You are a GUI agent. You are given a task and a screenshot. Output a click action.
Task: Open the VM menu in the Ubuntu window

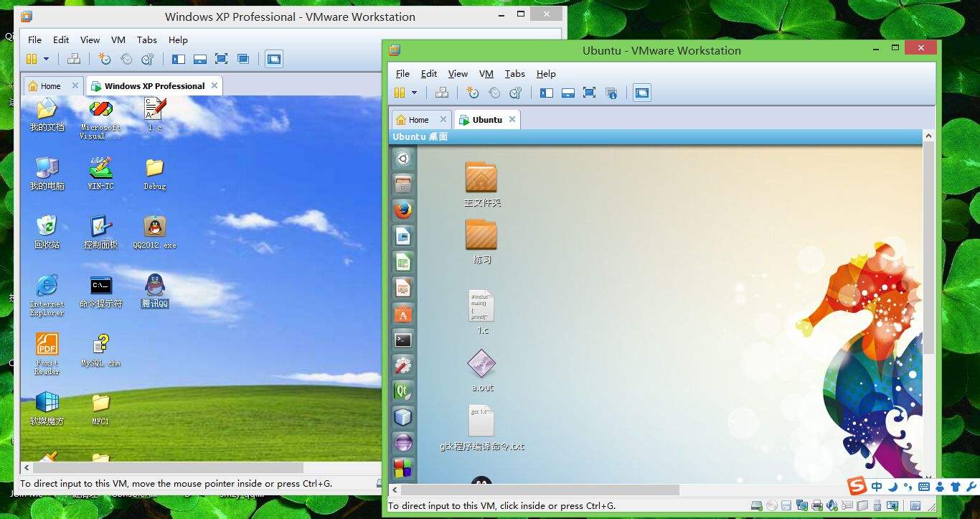pyautogui.click(x=486, y=73)
